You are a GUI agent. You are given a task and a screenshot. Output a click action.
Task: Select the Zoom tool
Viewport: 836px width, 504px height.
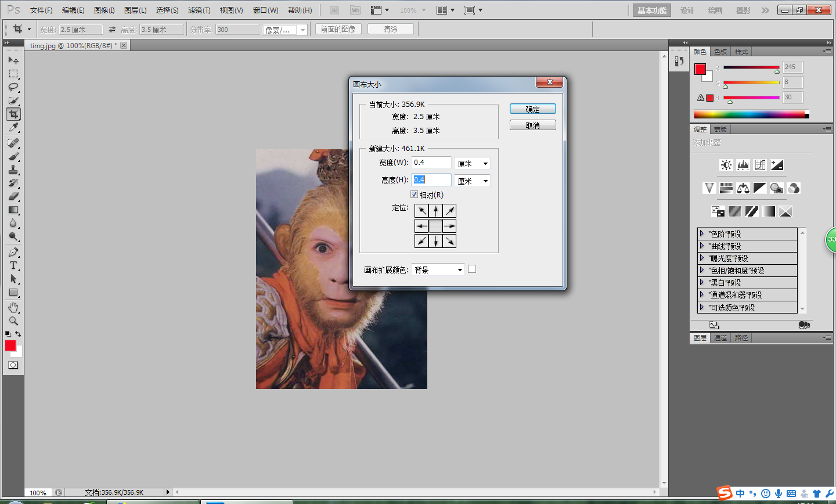[x=13, y=321]
